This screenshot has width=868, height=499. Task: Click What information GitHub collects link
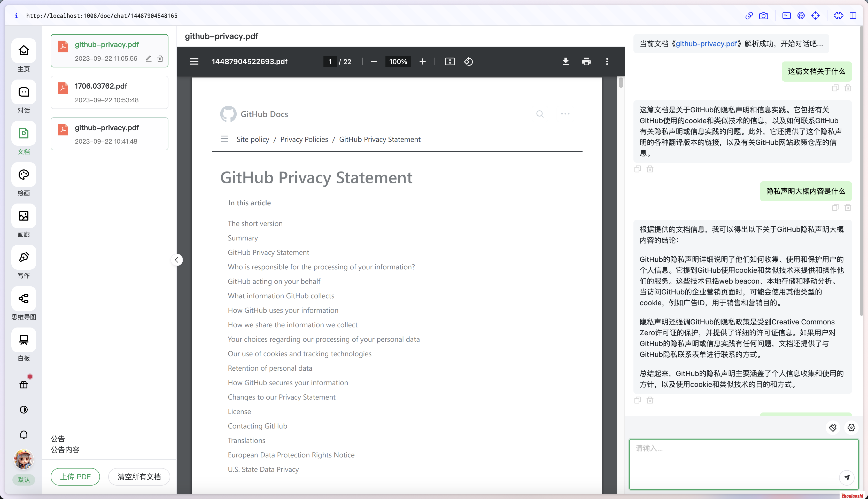[281, 296]
